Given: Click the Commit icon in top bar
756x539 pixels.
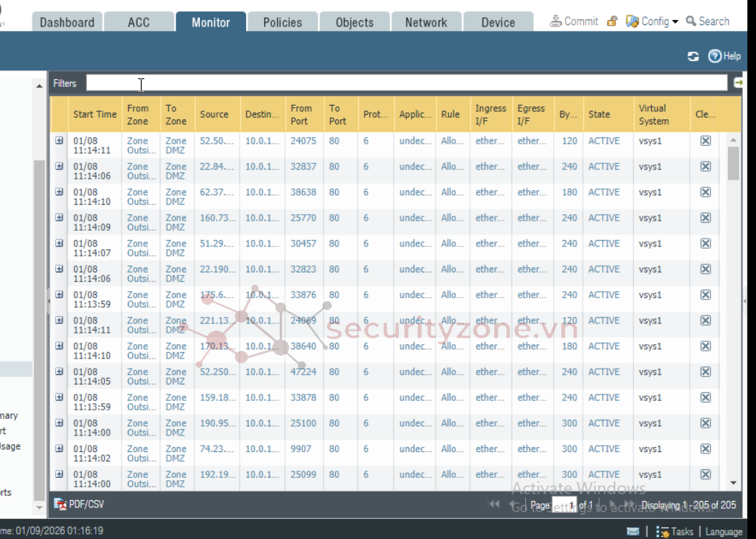Looking at the screenshot, I should point(556,22).
